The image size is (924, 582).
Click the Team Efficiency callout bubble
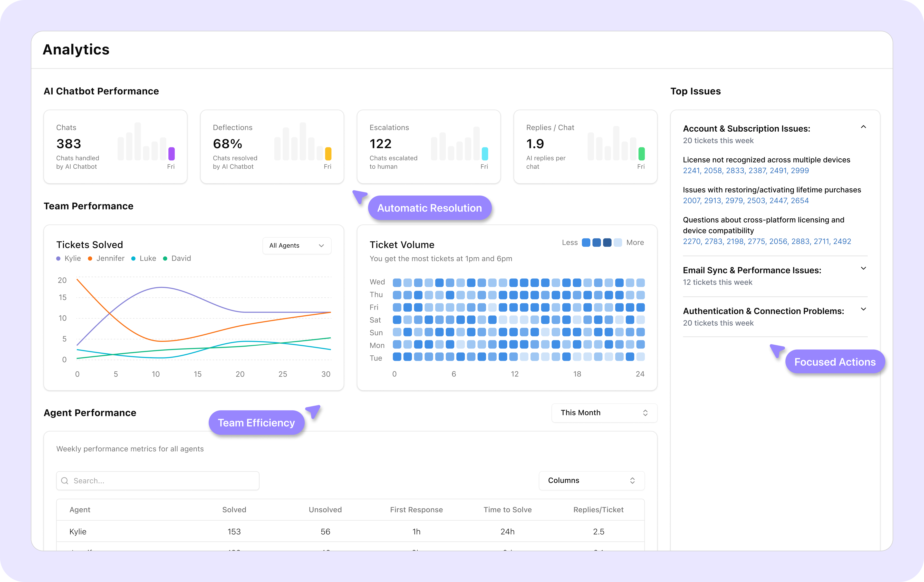point(256,422)
